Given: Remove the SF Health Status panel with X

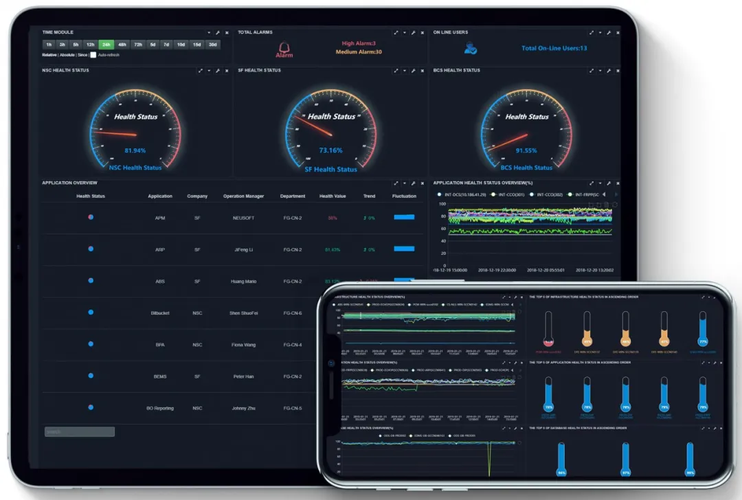Looking at the screenshot, I should tap(422, 70).
